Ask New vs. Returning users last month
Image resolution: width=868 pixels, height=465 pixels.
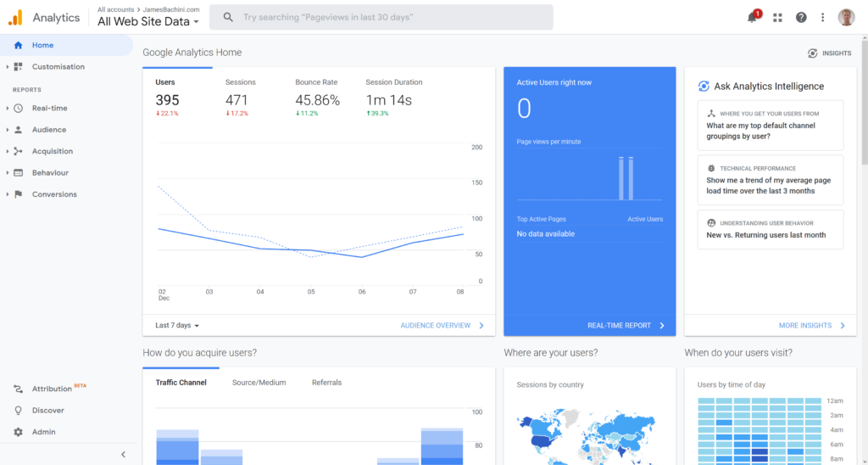click(771, 229)
